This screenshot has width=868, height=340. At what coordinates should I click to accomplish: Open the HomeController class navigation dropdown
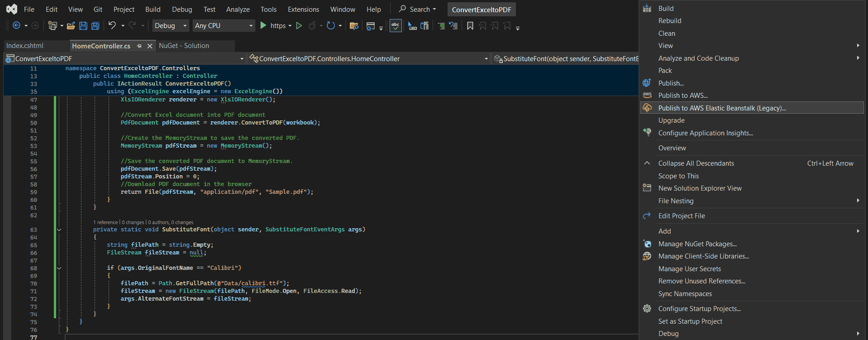[x=369, y=58]
